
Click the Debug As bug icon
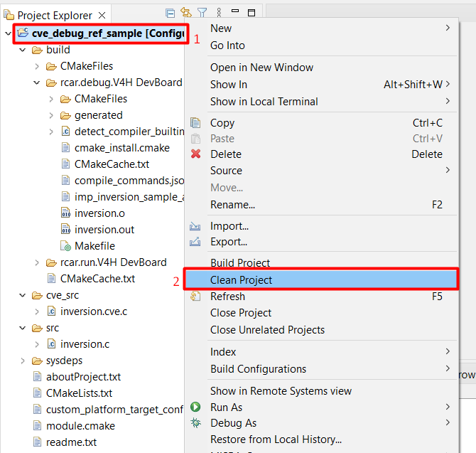click(x=196, y=424)
